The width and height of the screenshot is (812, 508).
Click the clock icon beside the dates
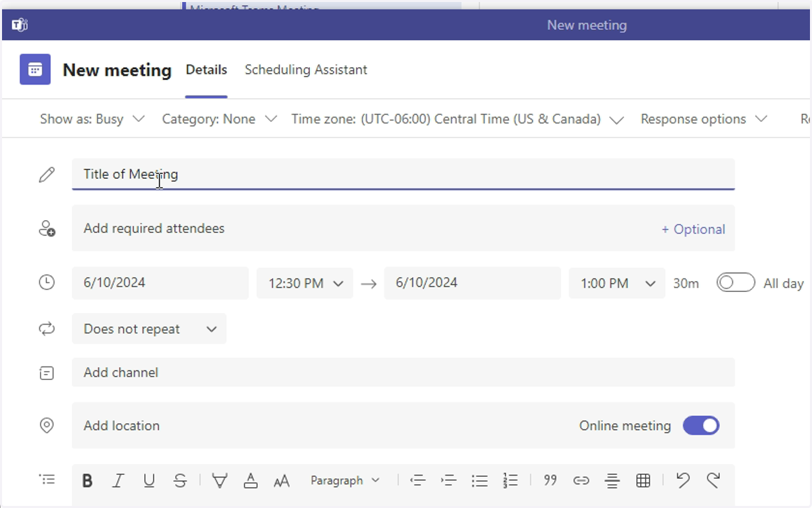click(47, 282)
